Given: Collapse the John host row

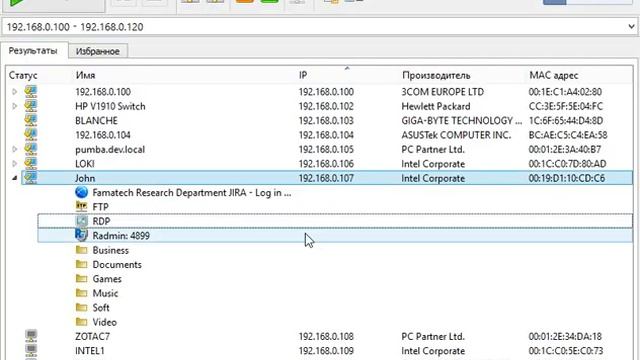Looking at the screenshot, I should [15, 178].
